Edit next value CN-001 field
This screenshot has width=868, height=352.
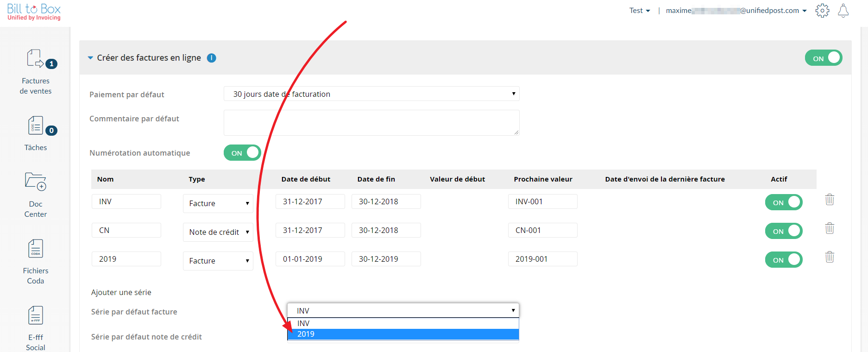tap(543, 230)
